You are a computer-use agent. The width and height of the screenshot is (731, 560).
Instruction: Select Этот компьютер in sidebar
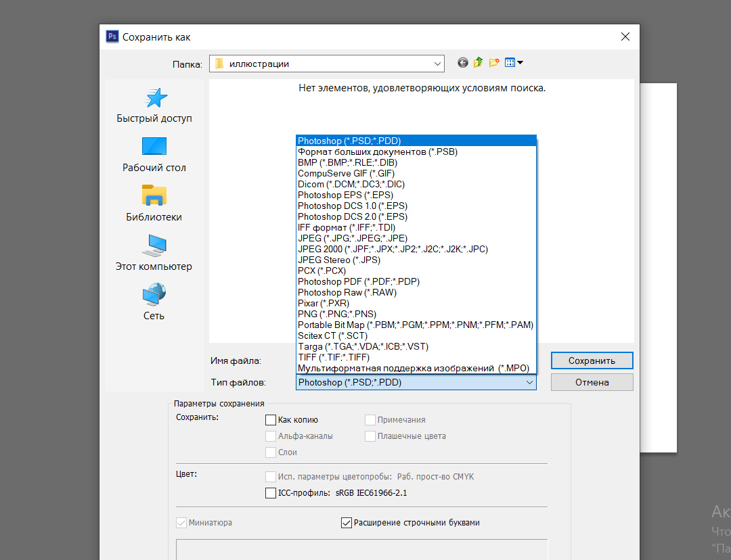(x=154, y=254)
